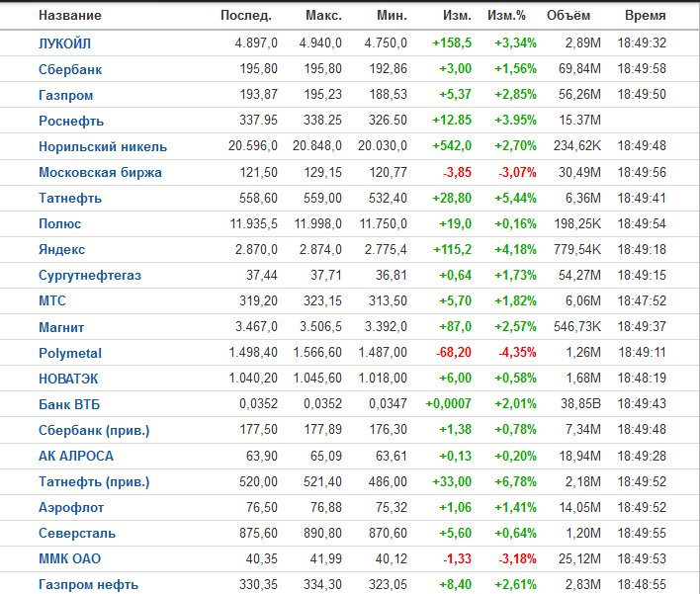Image resolution: width=700 pixels, height=594 pixels.
Task: Open the Газпром stock link
Action: (x=65, y=95)
